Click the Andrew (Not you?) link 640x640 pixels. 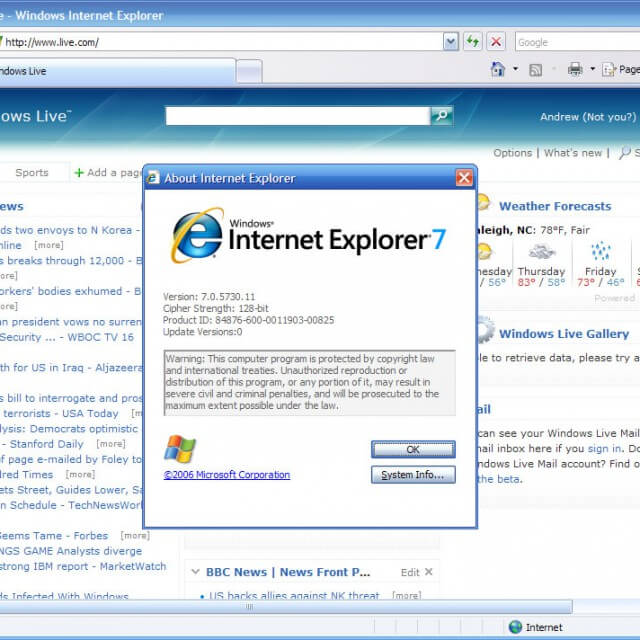(x=588, y=117)
